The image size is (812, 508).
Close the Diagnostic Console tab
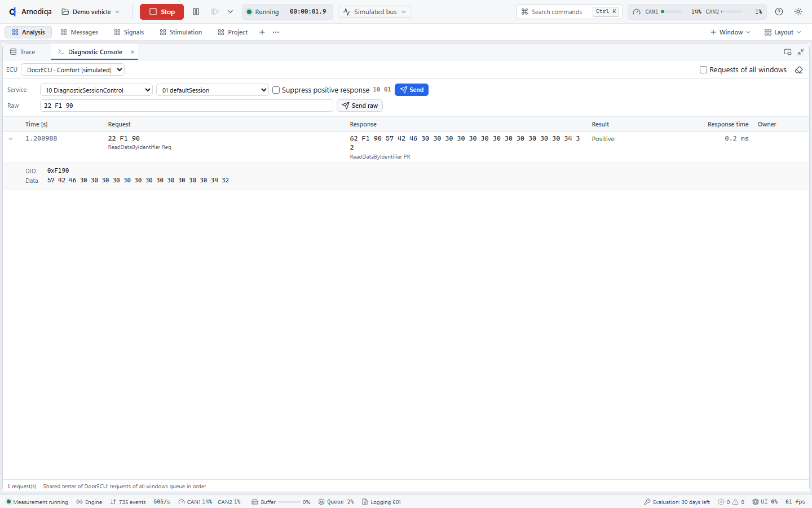tap(133, 52)
